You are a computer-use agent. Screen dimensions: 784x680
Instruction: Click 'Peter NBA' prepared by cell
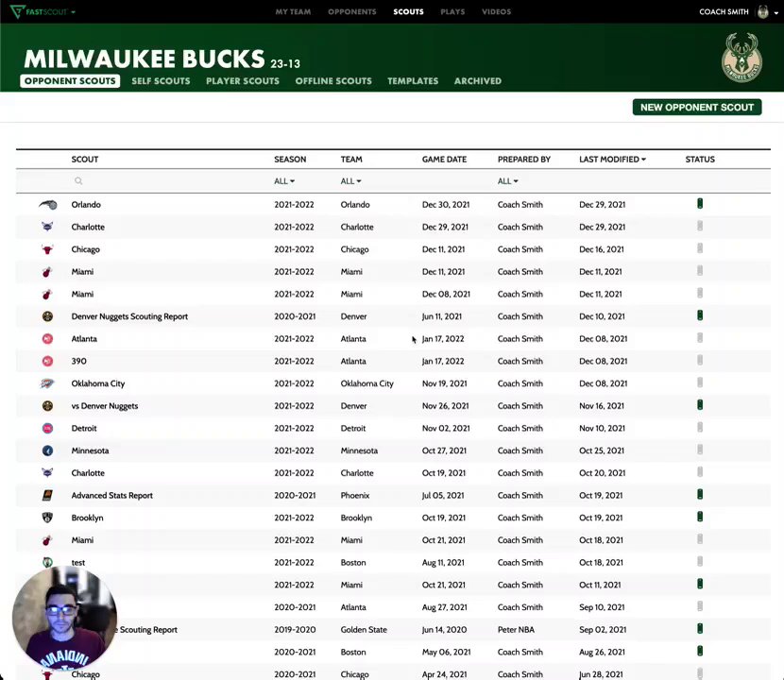click(516, 630)
